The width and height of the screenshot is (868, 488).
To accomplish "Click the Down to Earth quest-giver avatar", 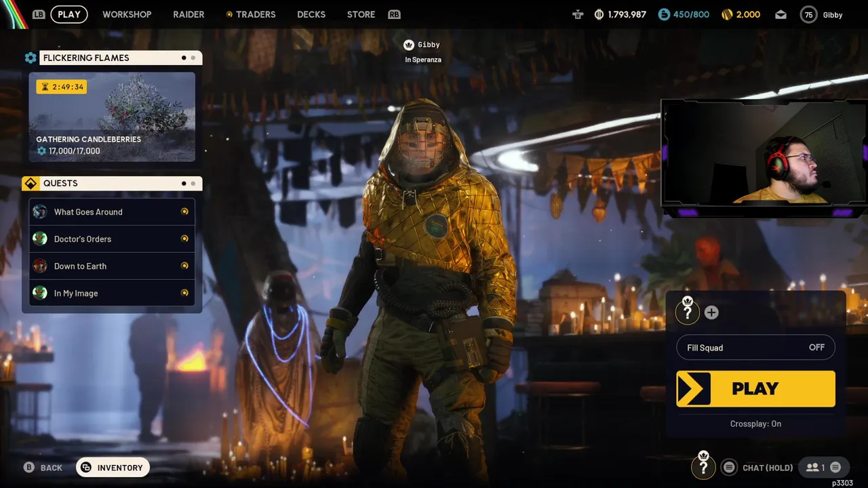I will [x=40, y=266].
